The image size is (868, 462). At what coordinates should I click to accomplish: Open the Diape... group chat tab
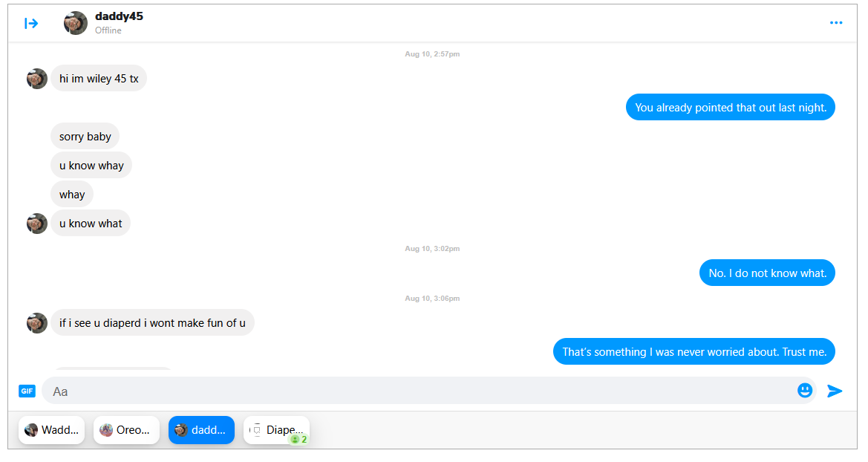(x=277, y=430)
